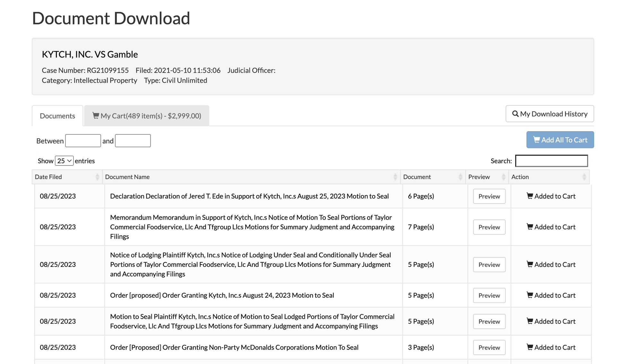642x364 pixels.
Task: Sort by Date Filed column arrows
Action: click(x=97, y=177)
